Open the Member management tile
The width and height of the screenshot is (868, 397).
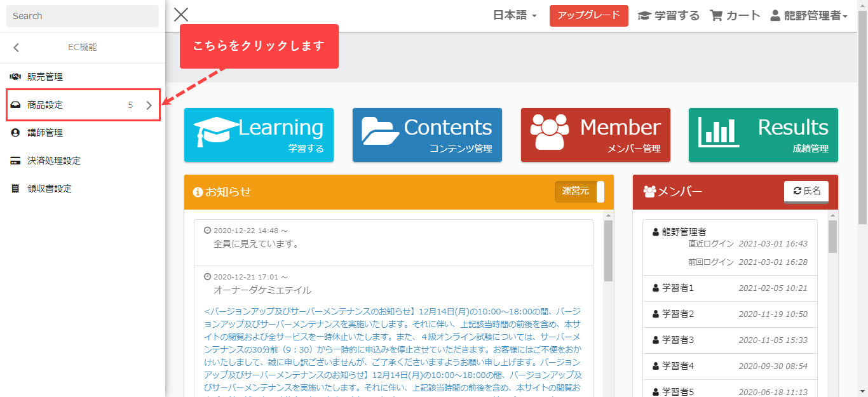(595, 135)
